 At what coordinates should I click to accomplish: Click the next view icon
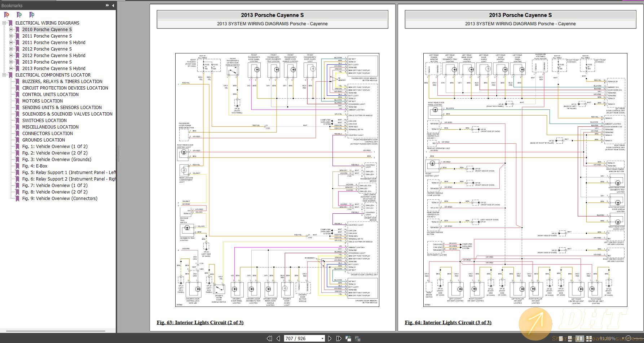[x=357, y=338]
